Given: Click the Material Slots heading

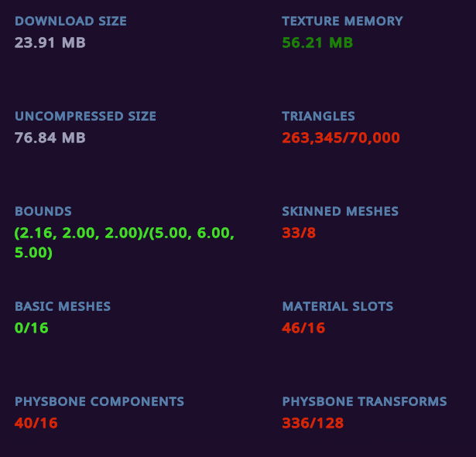Looking at the screenshot, I should (338, 306).
